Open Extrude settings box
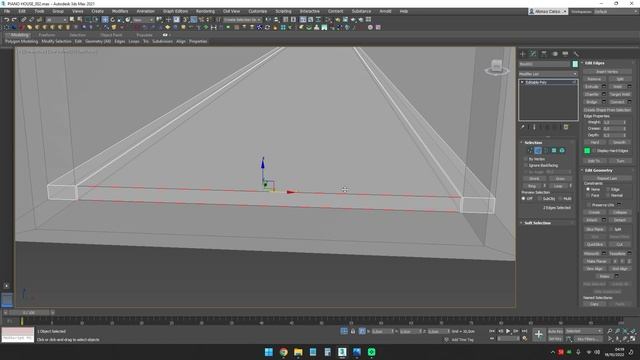The image size is (640, 360). pyautogui.click(x=604, y=87)
